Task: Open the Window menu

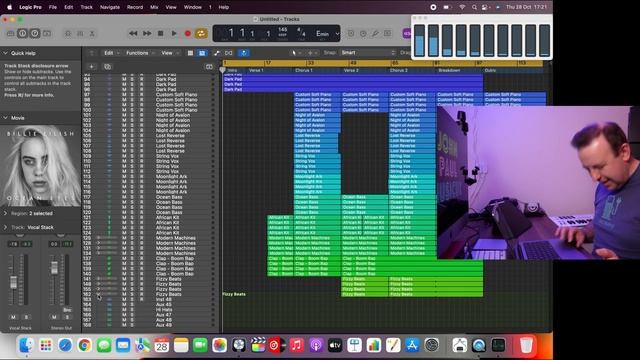Action: pyautogui.click(x=192, y=7)
